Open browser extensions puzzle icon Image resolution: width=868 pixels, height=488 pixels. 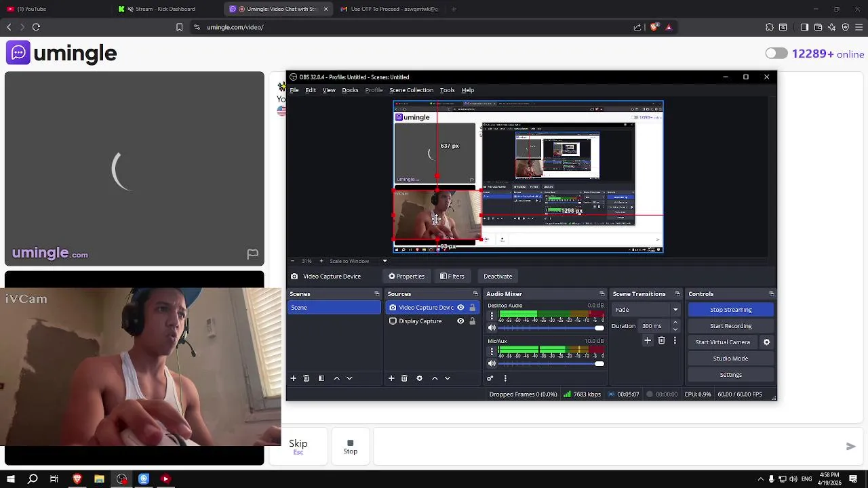coord(770,27)
